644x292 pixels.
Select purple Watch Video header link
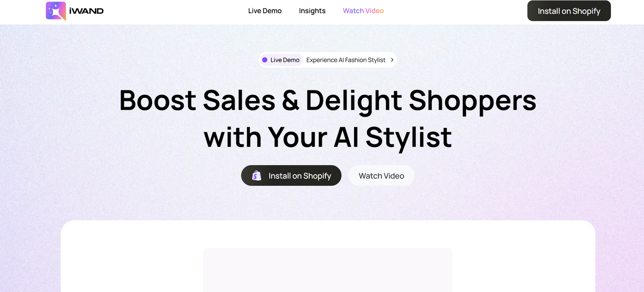tap(363, 11)
